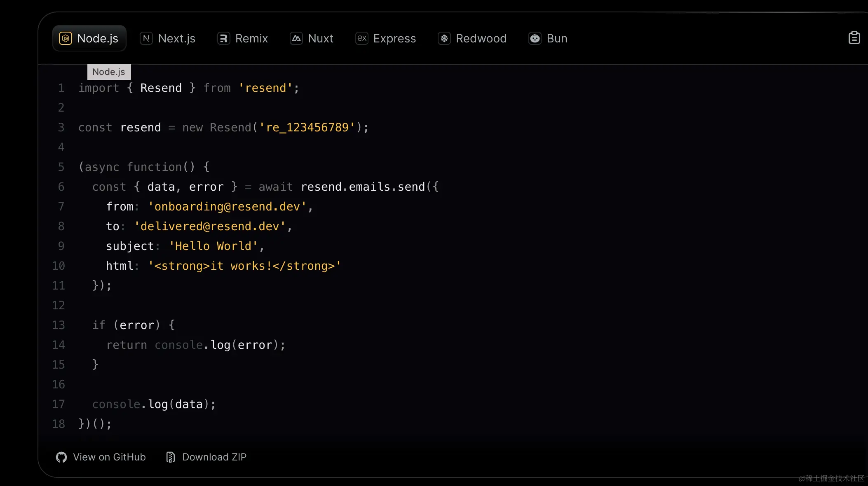Click the 'onboarding@resend.dev' string in code
The image size is (868, 486).
227,206
